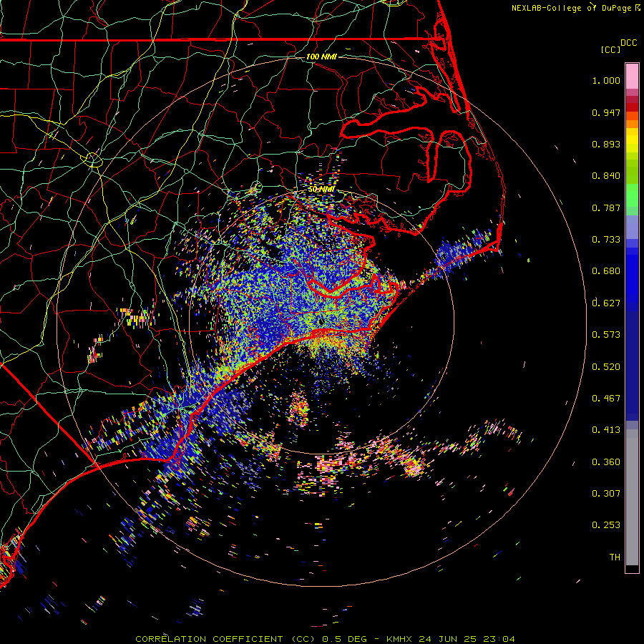The height and width of the screenshot is (644, 644).
Task: Click the 24 JUN 25 date text
Action: point(448,639)
